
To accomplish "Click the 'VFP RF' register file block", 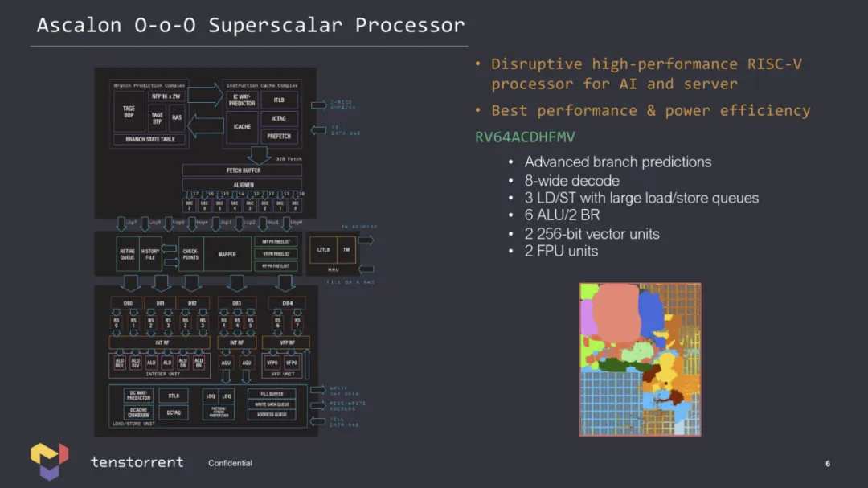I will (286, 342).
